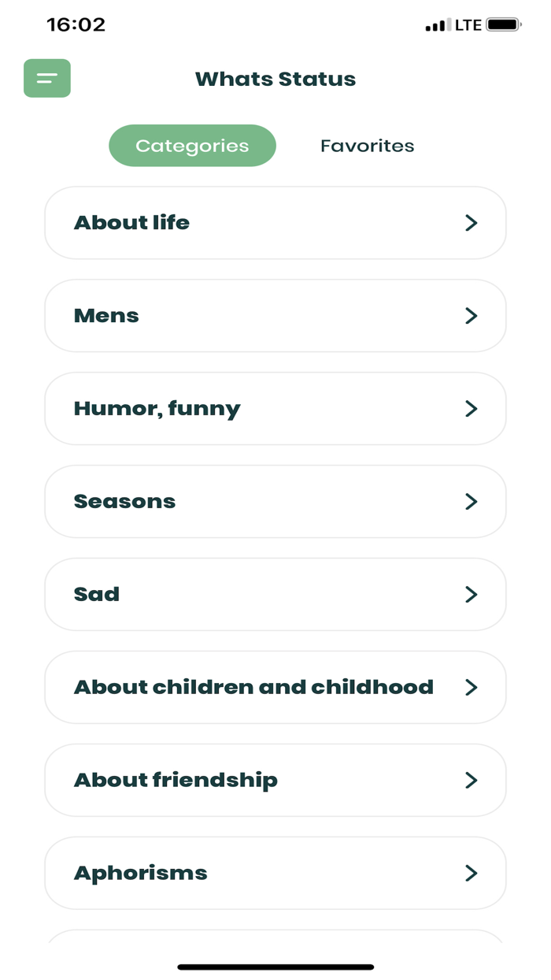Expand the Seasons category via its chevron
This screenshot has height=980, width=551.
(x=471, y=501)
